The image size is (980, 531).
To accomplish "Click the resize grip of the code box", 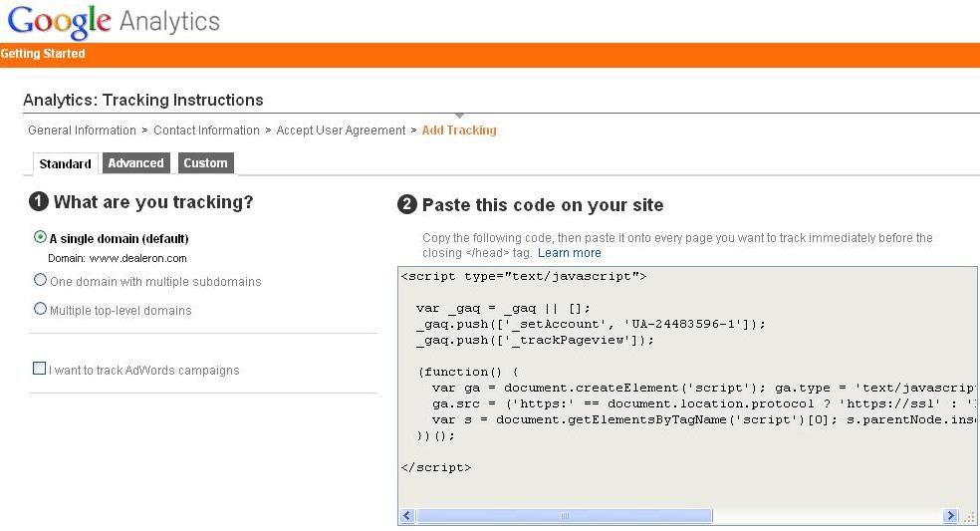I will pyautogui.click(x=968, y=516).
